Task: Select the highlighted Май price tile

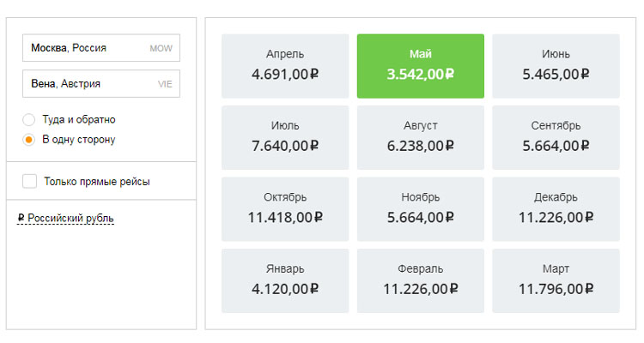Action: (421, 65)
